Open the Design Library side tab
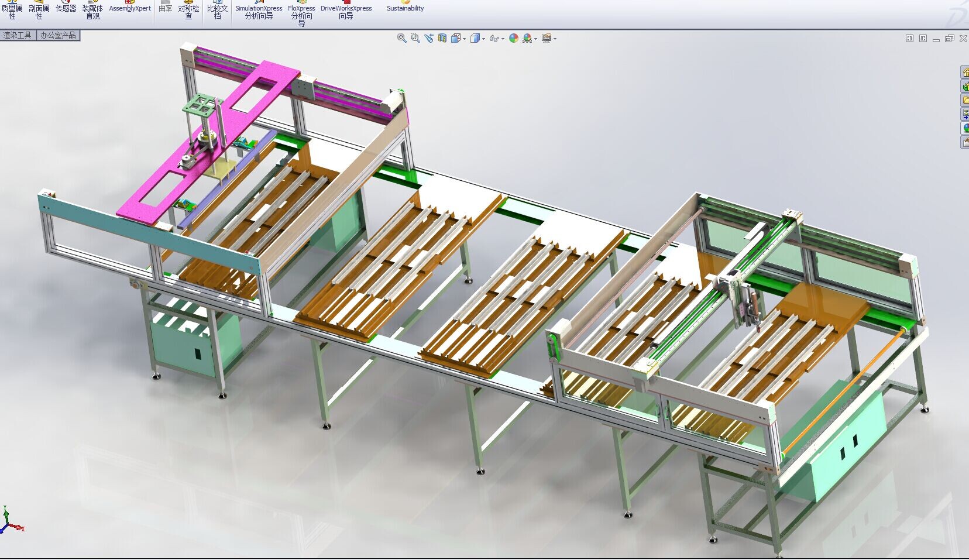 pyautogui.click(x=965, y=87)
